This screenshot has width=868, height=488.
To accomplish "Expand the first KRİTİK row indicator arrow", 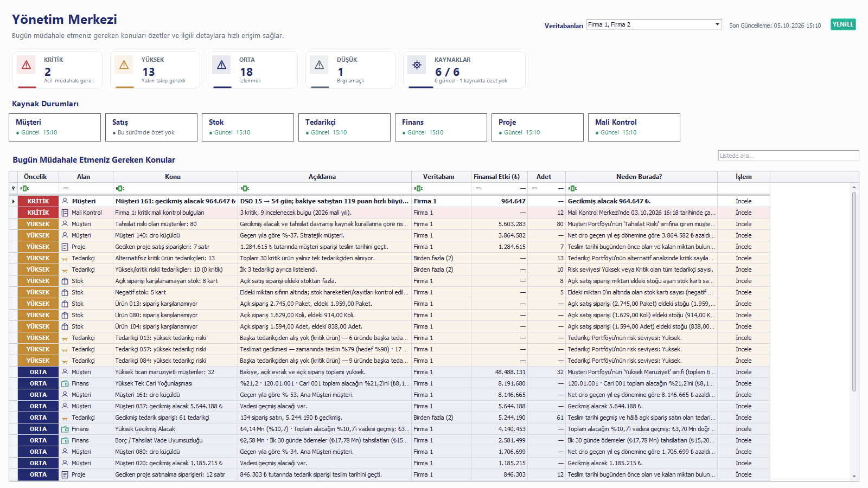I will (x=13, y=201).
